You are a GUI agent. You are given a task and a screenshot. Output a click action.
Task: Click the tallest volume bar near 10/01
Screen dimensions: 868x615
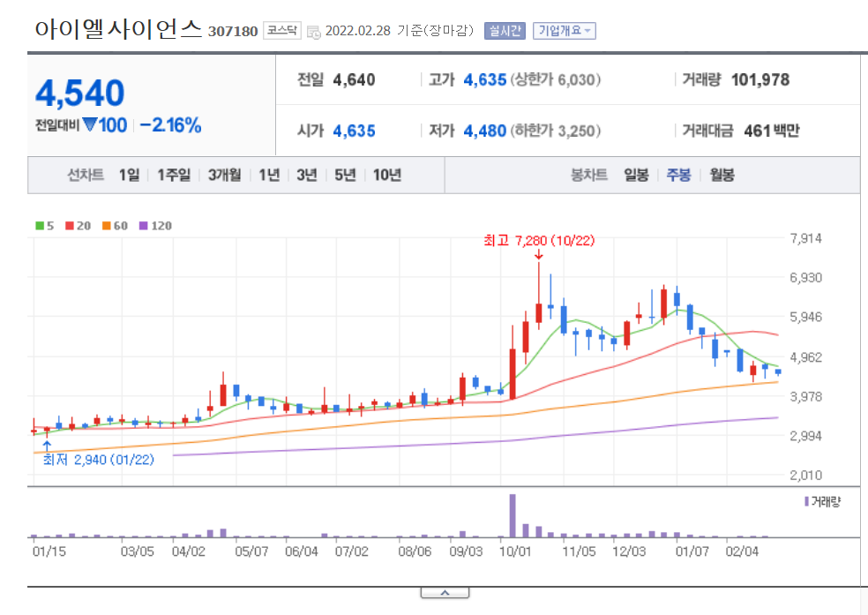[513, 515]
